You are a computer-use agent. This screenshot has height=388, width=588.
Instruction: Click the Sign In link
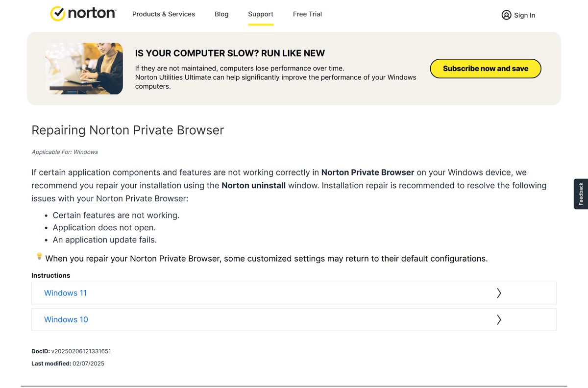pyautogui.click(x=524, y=15)
